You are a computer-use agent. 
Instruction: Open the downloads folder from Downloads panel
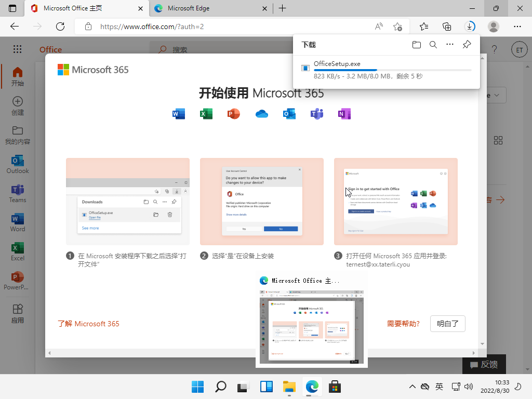coord(417,45)
